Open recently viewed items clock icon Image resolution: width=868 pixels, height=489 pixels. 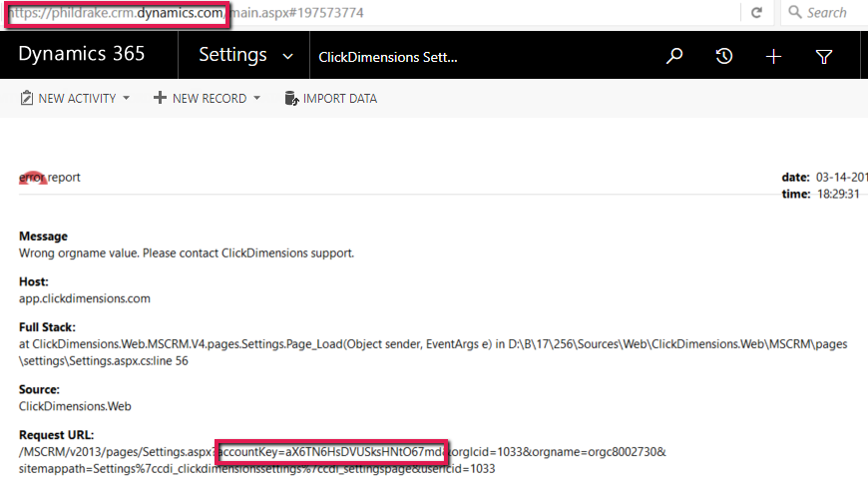pyautogui.click(x=723, y=56)
